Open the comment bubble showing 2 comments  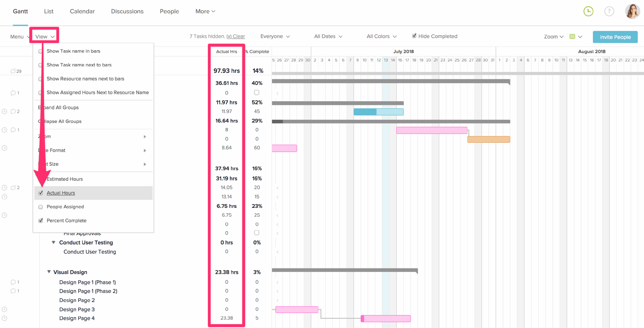click(x=14, y=111)
